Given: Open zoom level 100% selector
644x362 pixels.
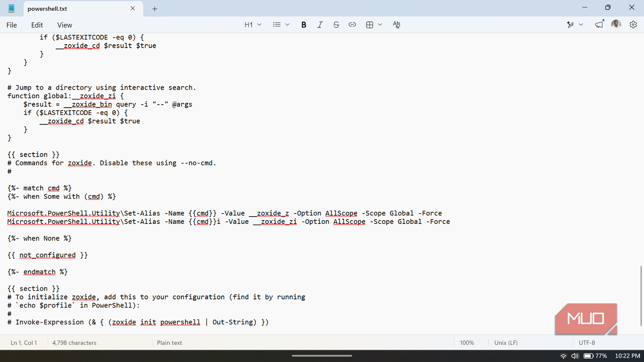Looking at the screenshot, I should [467, 343].
